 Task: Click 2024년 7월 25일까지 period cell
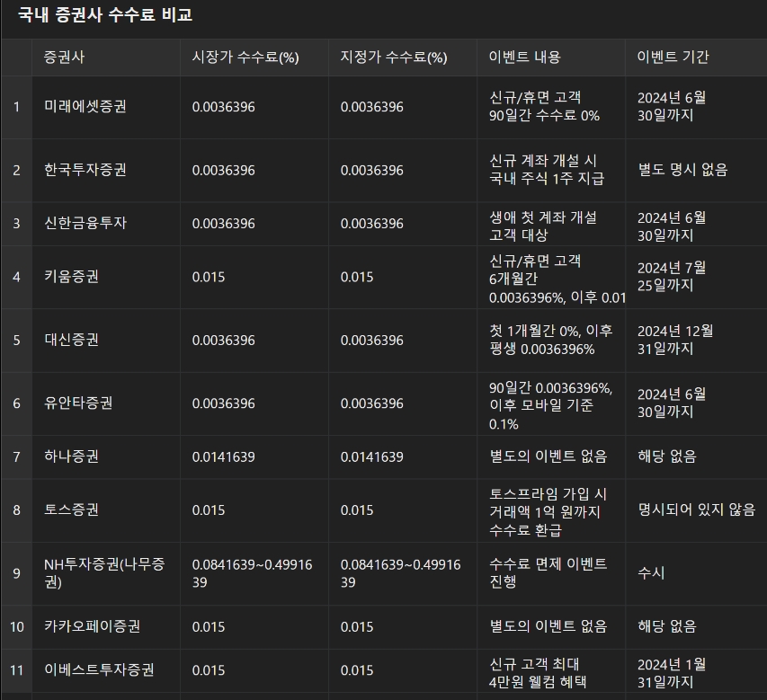click(696, 277)
